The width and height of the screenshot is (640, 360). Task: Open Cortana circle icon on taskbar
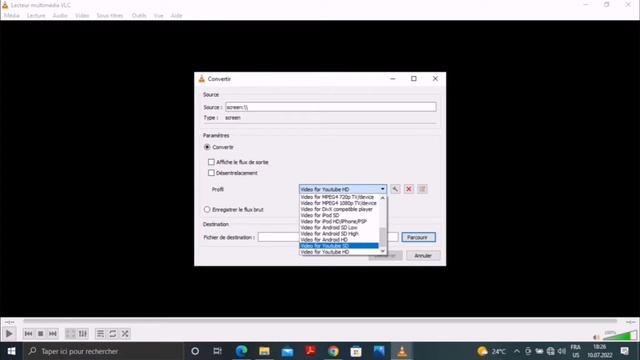pyautogui.click(x=195, y=351)
